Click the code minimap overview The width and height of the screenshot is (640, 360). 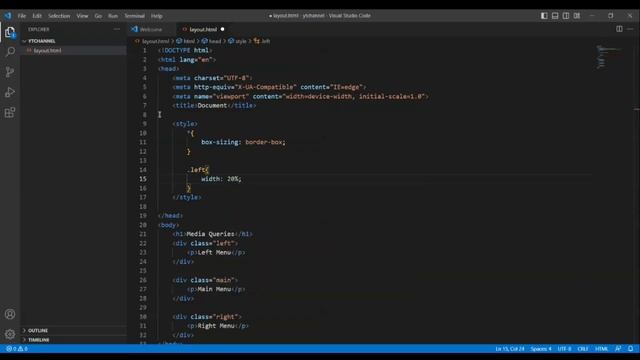click(610, 57)
